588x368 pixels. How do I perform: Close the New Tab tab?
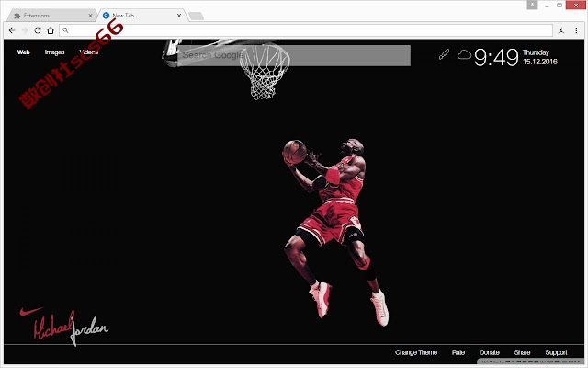coord(179,16)
